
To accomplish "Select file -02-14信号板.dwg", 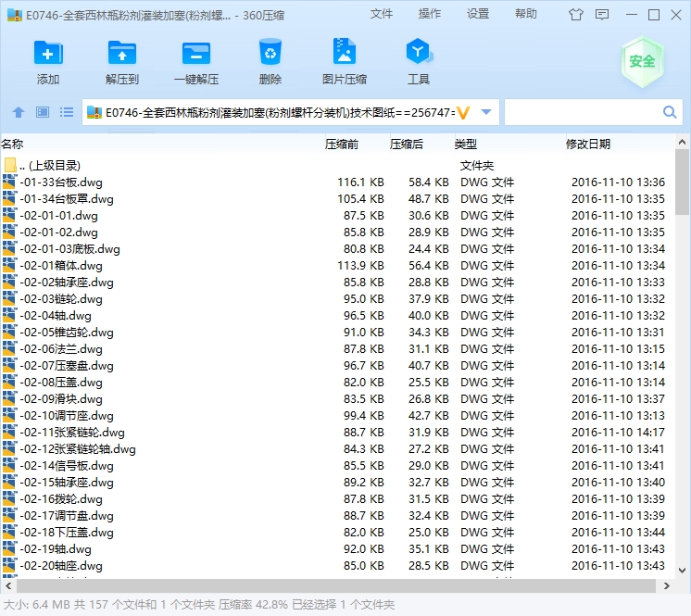I will click(67, 466).
